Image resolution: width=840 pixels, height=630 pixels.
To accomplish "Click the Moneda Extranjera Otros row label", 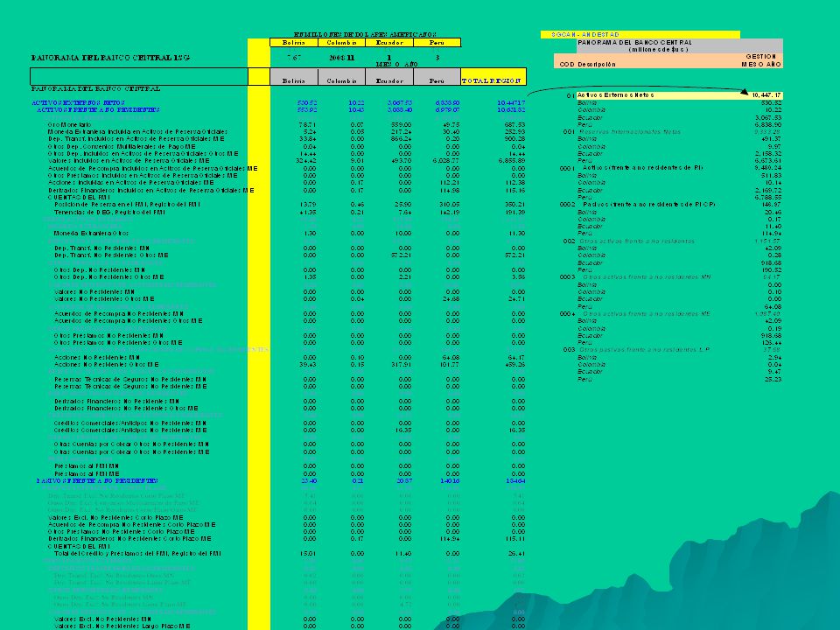I will tap(91, 233).
